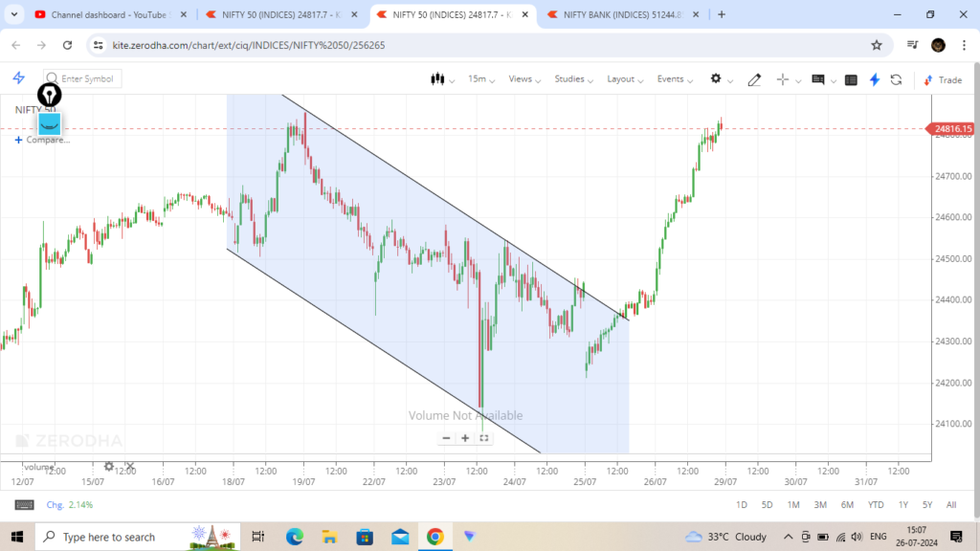Viewport: 980px width, 551px height.
Task: Remove the volume panel with X icon
Action: click(x=130, y=467)
